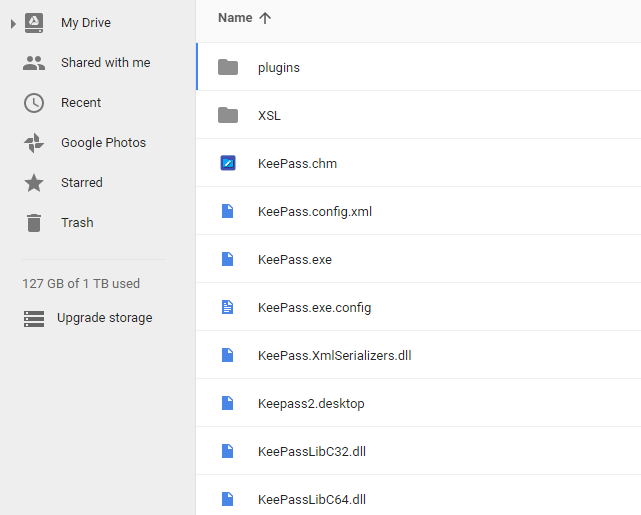Select the KeePassLibC32.dll file name
The height and width of the screenshot is (515, 641).
[312, 451]
